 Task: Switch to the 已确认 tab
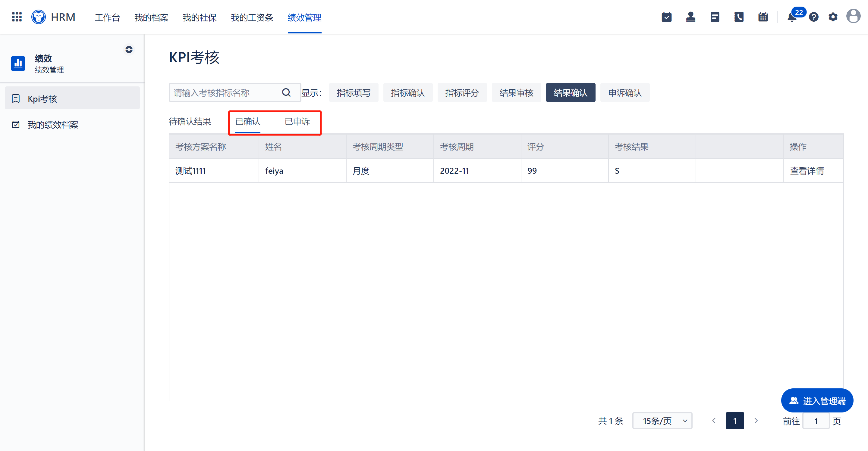pos(248,122)
